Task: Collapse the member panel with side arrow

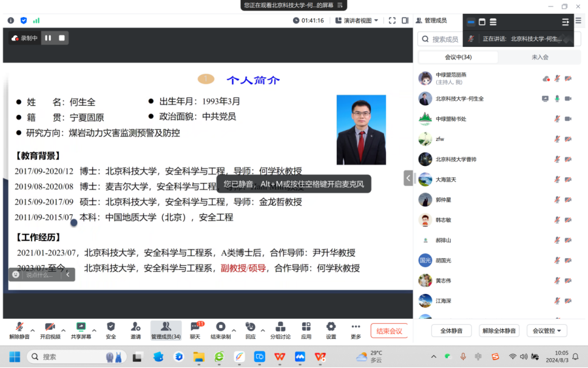Action: coord(408,178)
